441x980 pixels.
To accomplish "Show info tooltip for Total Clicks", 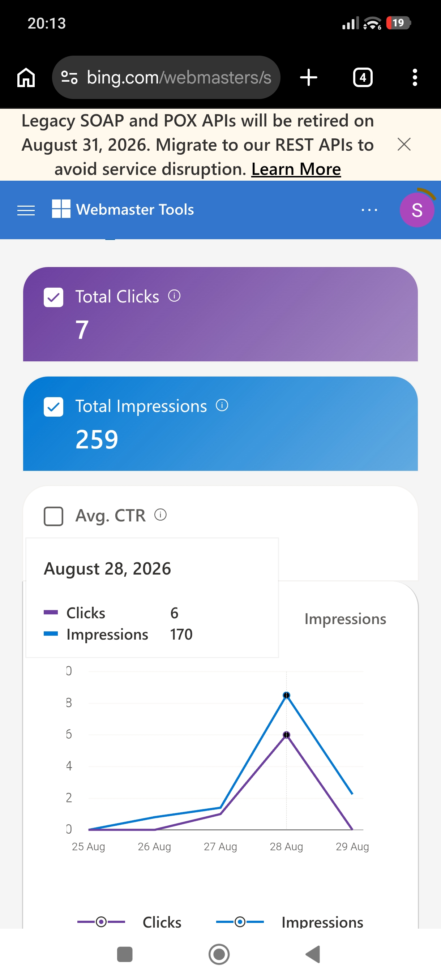I will click(174, 296).
